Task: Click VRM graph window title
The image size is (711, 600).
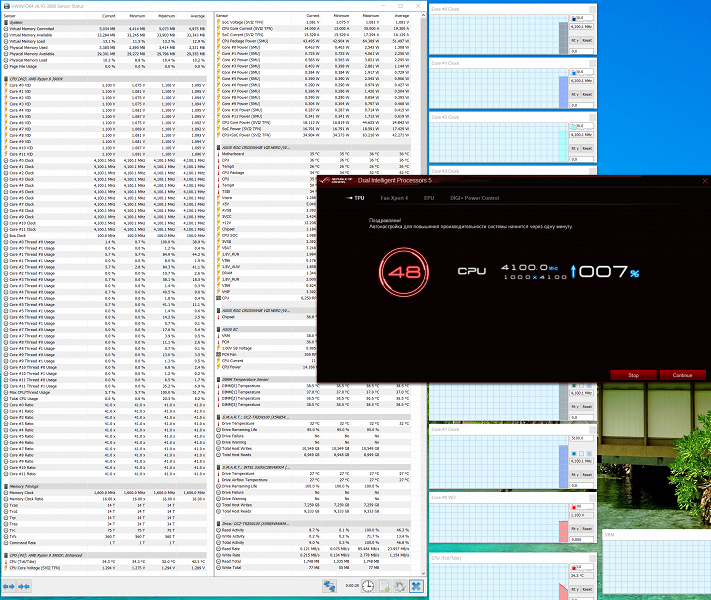Action: click(609, 535)
